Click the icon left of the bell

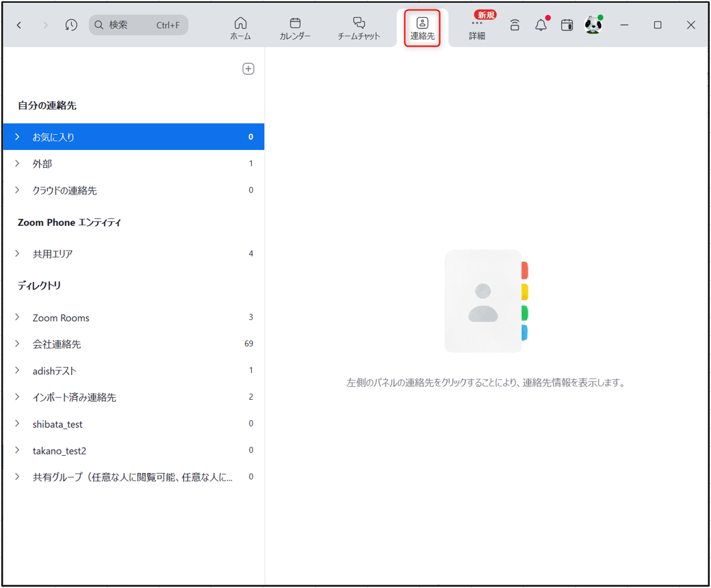pyautogui.click(x=515, y=25)
